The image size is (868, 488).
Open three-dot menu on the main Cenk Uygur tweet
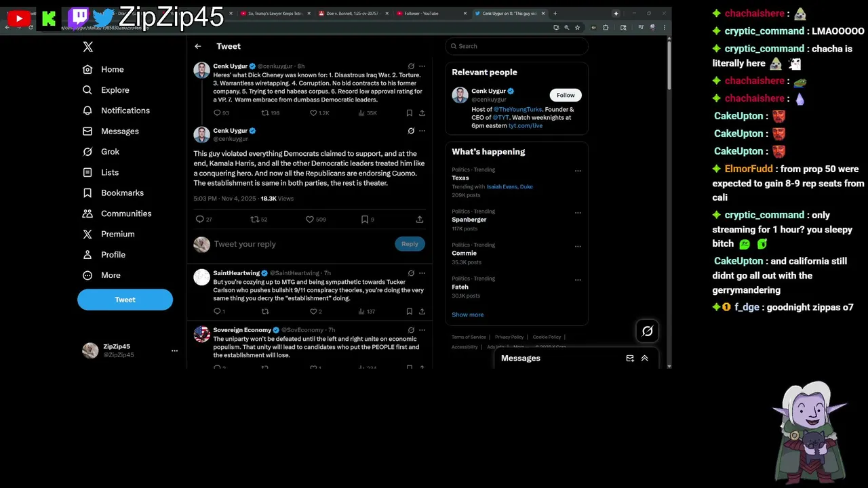422,131
